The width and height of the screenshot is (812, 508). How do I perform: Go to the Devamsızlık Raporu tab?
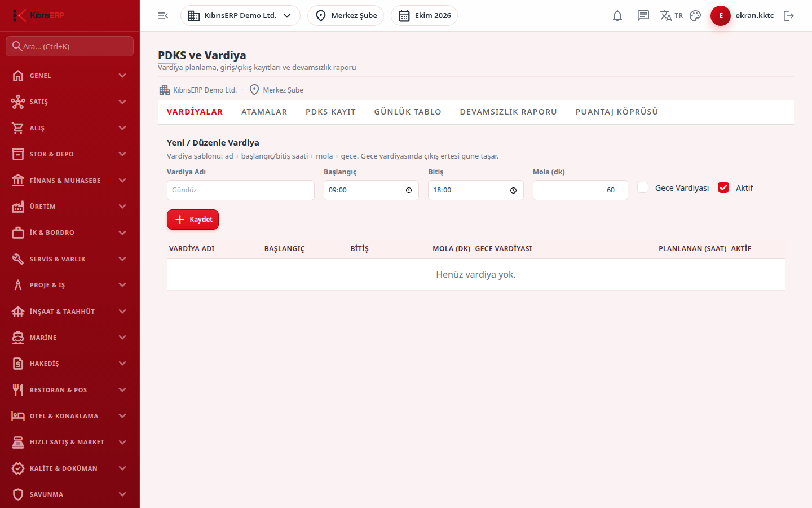[x=509, y=112]
